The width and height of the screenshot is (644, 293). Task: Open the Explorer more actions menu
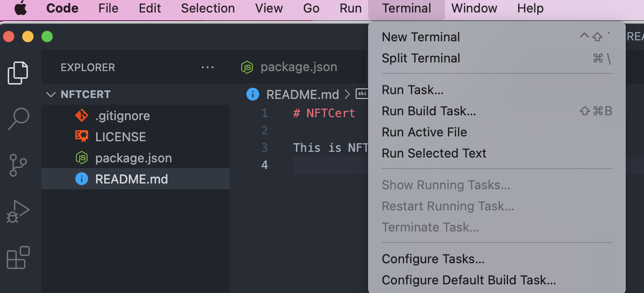[x=208, y=67]
